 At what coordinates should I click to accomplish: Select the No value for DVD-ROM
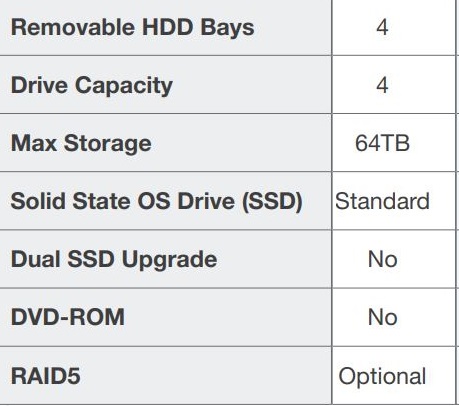click(x=382, y=317)
